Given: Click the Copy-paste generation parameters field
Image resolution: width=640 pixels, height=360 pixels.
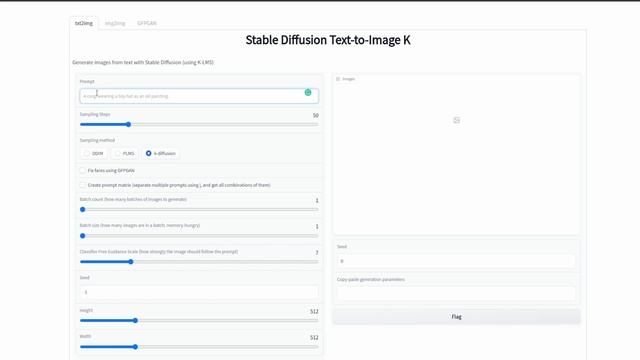Looking at the screenshot, I should click(456, 293).
